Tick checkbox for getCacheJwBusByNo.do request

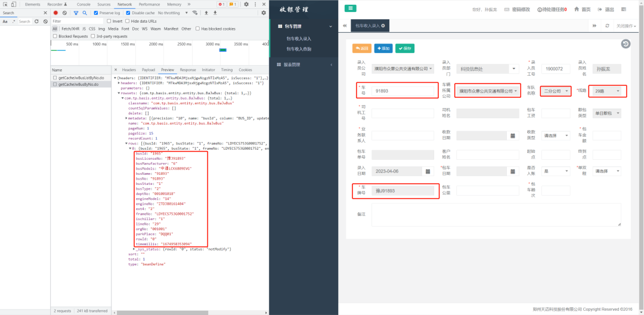coord(55,84)
